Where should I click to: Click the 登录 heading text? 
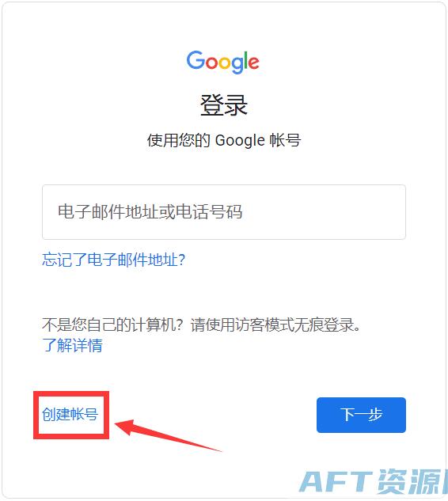(x=224, y=104)
